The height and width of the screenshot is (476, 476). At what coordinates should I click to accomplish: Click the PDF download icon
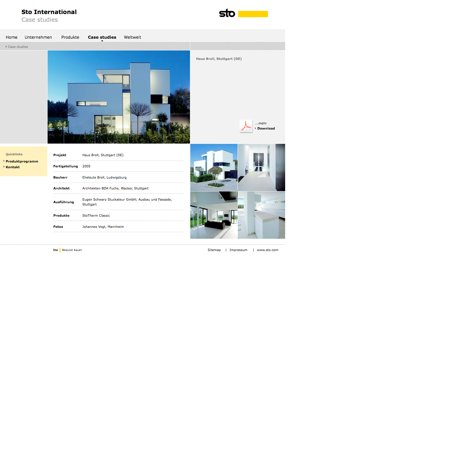(246, 126)
